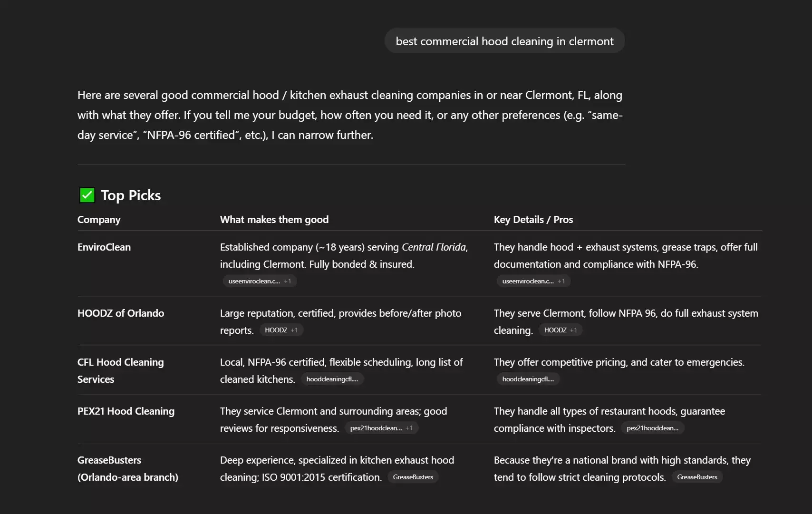Viewport: 812px width, 514px height.
Task: Click GreaseBusters (Orlando-area branch) entry
Action: click(128, 469)
